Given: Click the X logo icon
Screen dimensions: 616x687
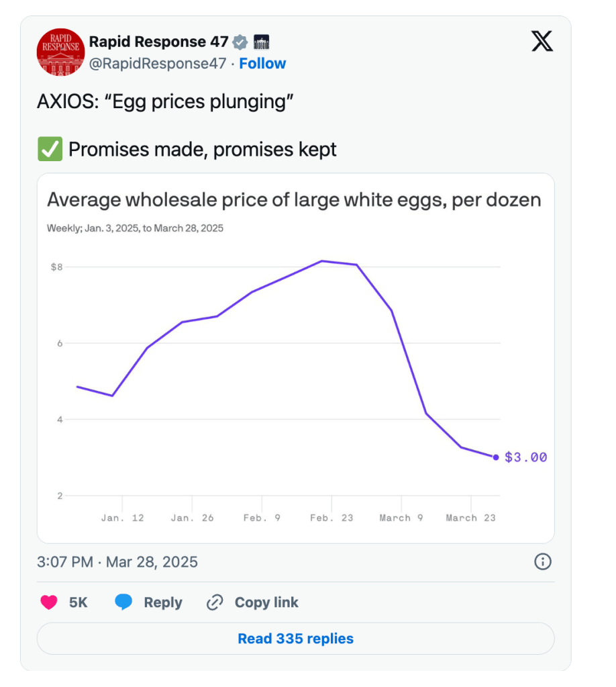Looking at the screenshot, I should [542, 41].
